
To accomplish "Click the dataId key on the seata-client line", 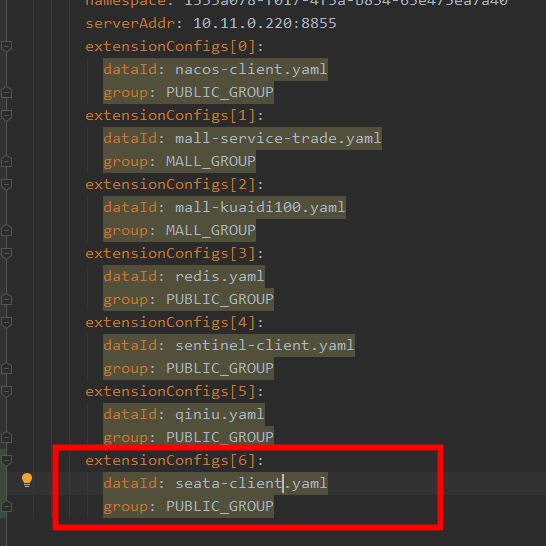I will tap(130, 483).
